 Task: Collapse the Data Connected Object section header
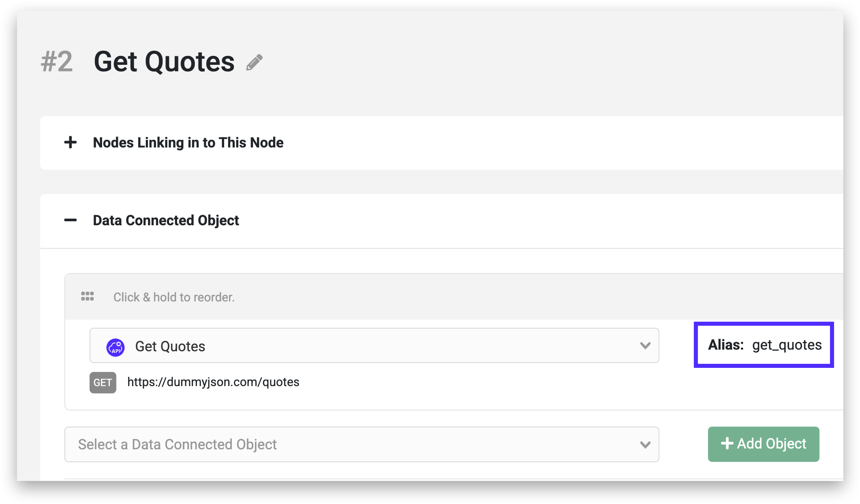tap(166, 220)
